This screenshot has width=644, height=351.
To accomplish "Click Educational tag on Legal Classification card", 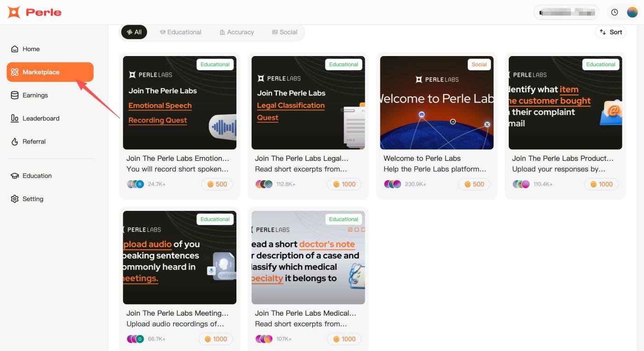I will click(344, 65).
